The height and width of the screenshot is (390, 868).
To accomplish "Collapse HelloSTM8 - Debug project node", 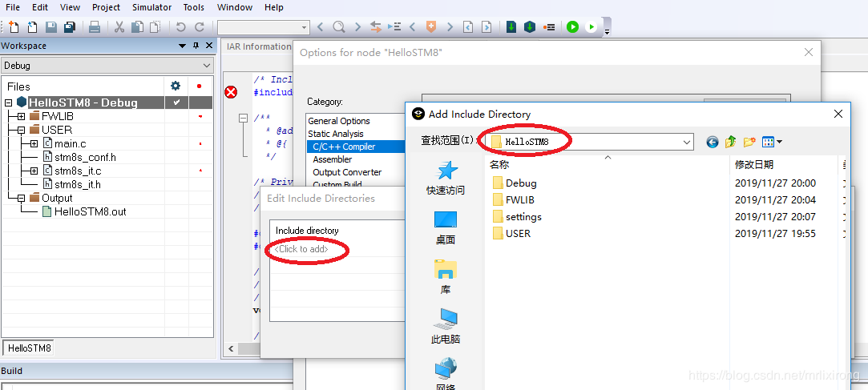I will pyautogui.click(x=8, y=103).
